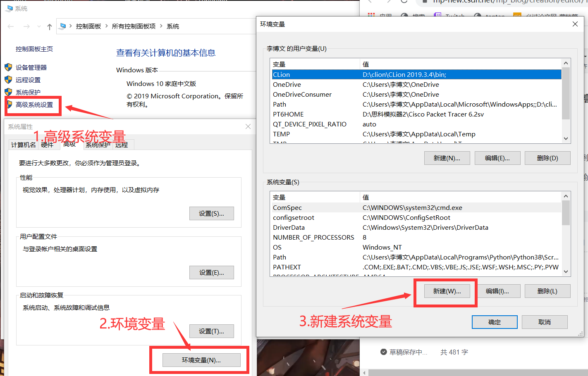Click 新建(W) button for system variables
Viewport: 588px width, 376px height.
pos(447,291)
